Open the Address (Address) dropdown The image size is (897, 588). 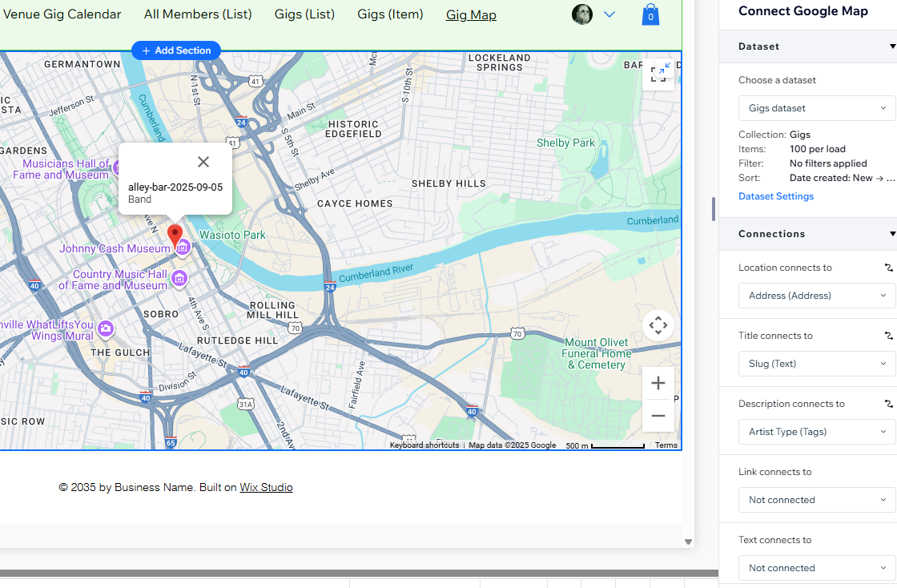(817, 296)
